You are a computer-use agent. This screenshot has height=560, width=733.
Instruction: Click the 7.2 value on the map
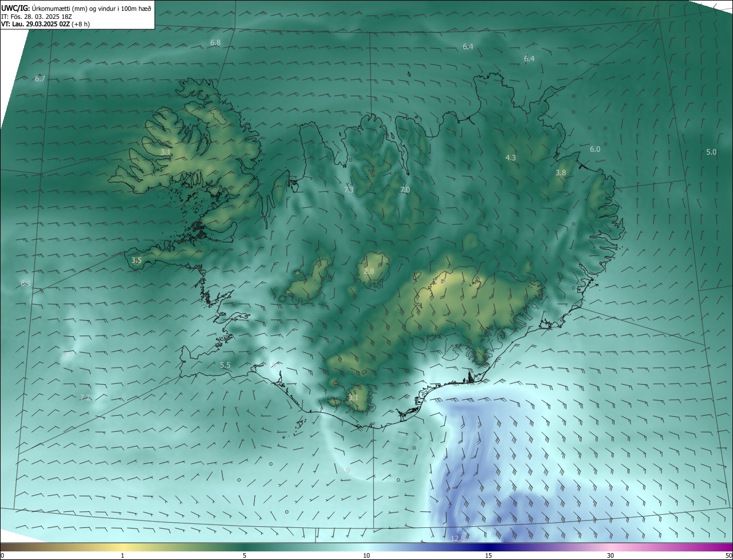tap(85, 397)
